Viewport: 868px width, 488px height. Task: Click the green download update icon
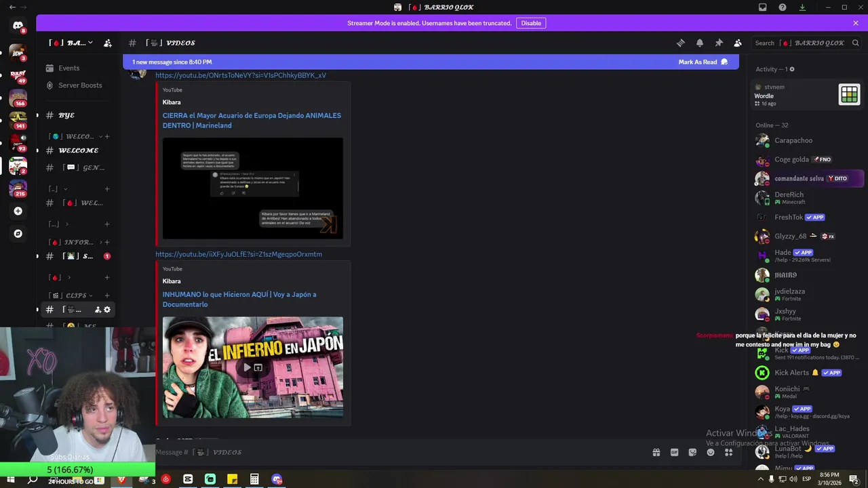pyautogui.click(x=802, y=7)
